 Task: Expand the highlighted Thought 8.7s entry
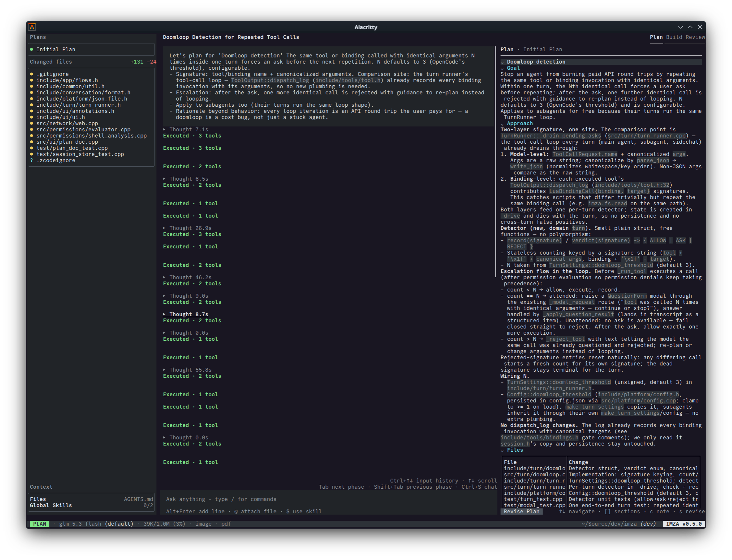186,315
